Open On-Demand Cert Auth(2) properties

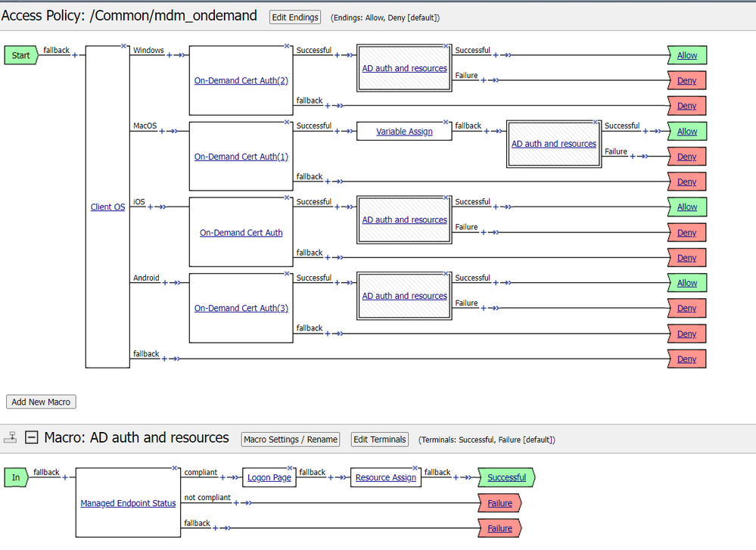point(241,80)
